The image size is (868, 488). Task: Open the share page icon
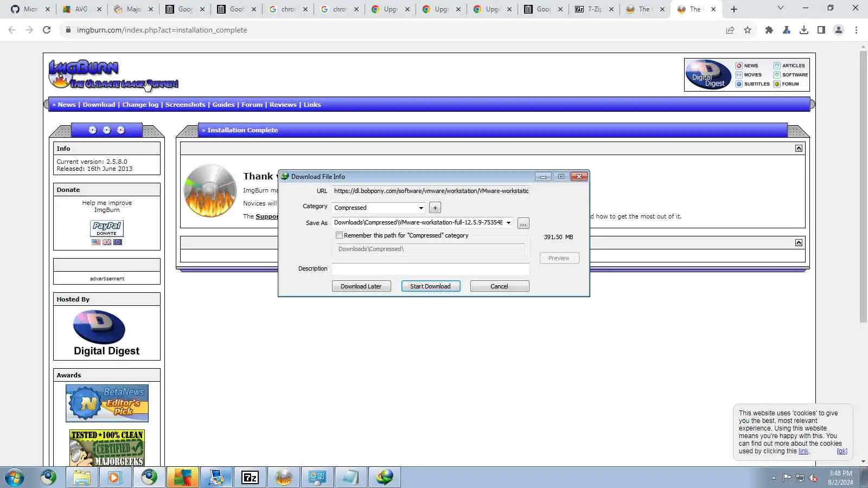coord(730,30)
